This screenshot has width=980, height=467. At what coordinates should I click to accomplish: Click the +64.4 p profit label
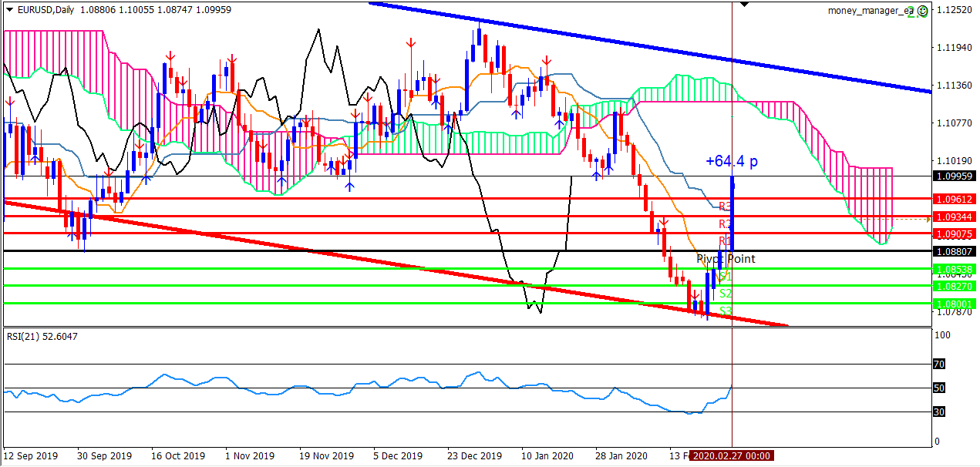(x=732, y=161)
